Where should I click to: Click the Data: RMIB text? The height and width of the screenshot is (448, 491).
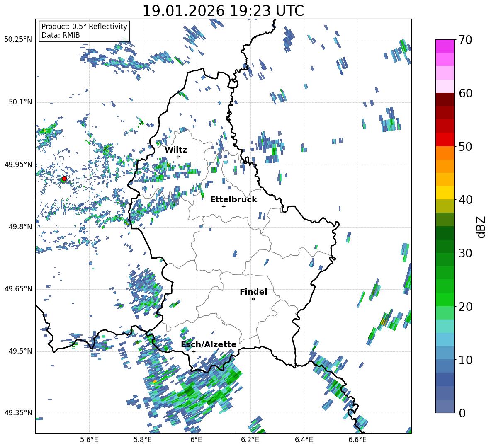[x=61, y=35]
